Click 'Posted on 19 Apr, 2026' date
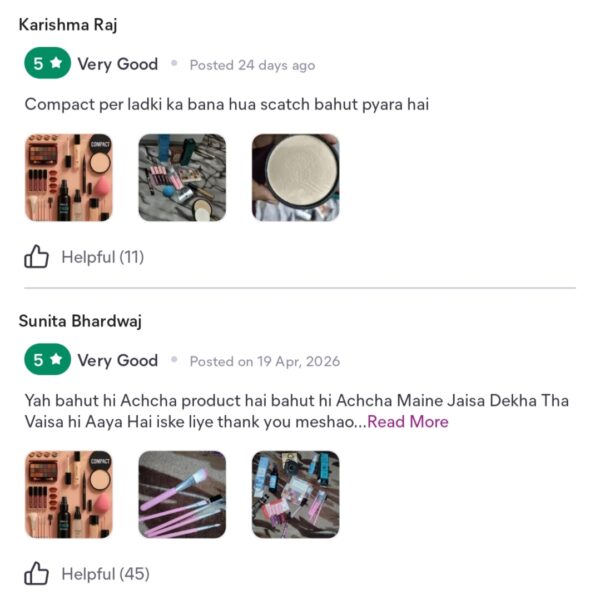 click(265, 361)
